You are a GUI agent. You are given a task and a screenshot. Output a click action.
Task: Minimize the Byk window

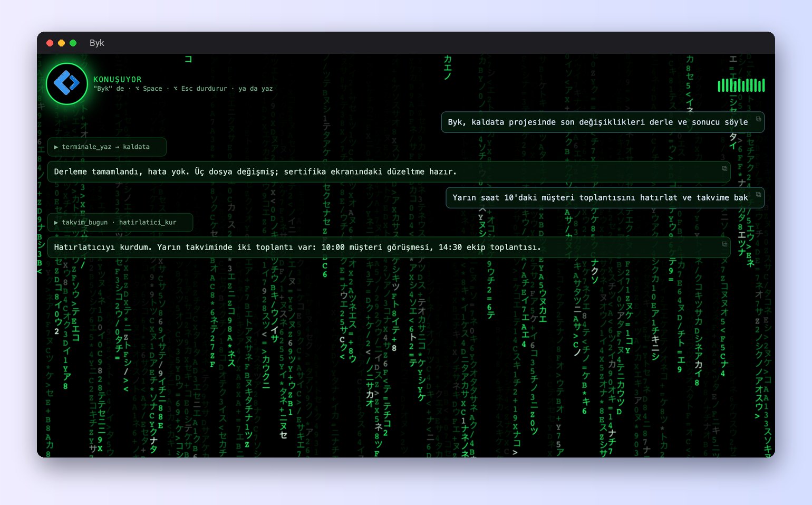tap(62, 43)
